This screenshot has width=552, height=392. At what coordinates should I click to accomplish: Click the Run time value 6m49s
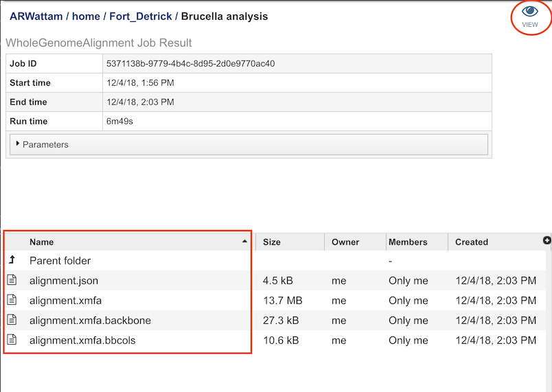coord(119,122)
